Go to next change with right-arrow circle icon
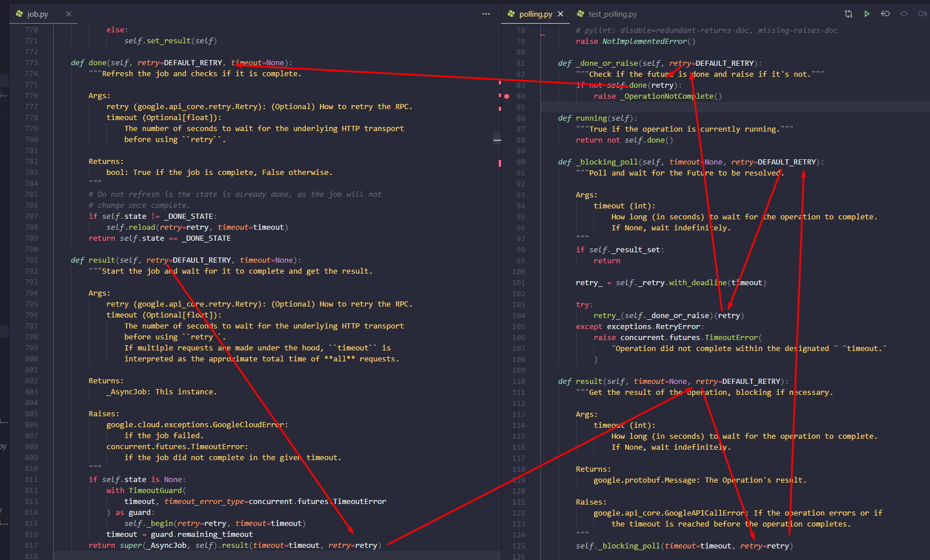This screenshot has height=560, width=930. point(922,14)
